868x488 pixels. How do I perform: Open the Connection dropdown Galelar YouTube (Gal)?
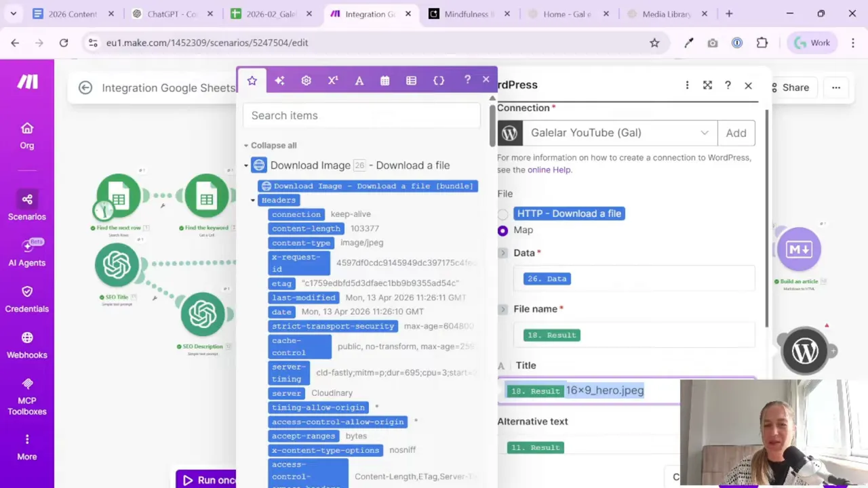coord(620,133)
